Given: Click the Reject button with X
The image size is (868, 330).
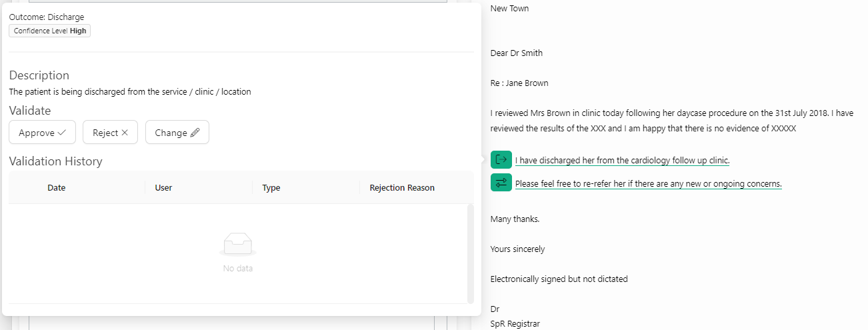Looking at the screenshot, I should (x=110, y=133).
